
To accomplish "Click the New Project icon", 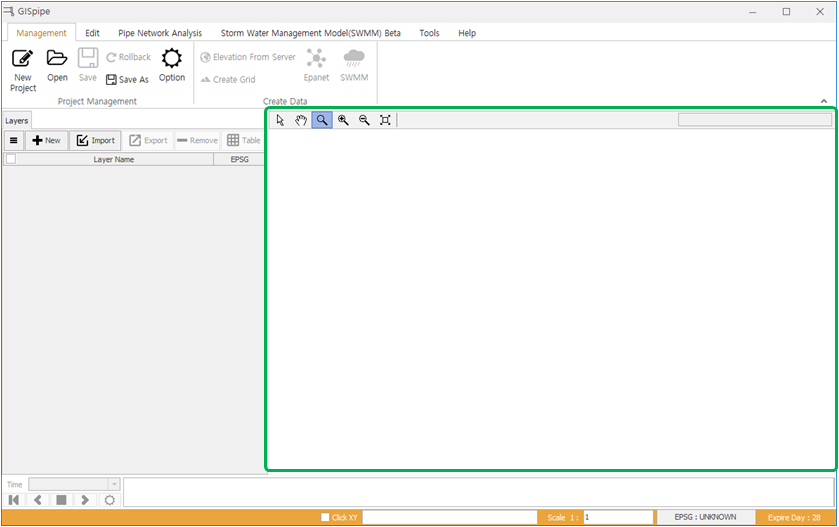I will pyautogui.click(x=22, y=58).
